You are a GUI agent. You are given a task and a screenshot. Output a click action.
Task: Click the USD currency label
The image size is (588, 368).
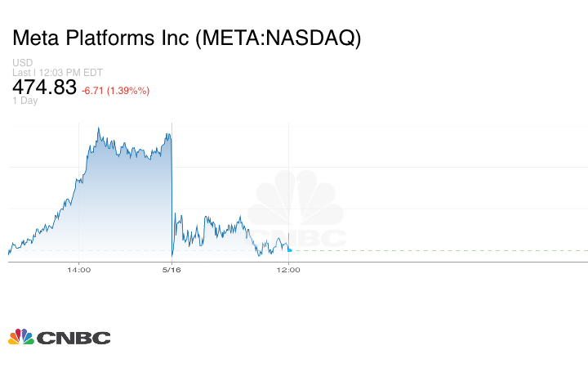point(21,63)
